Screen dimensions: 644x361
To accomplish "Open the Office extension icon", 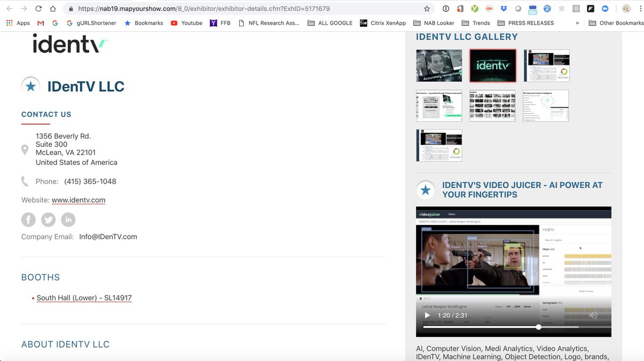I will 460,9.
